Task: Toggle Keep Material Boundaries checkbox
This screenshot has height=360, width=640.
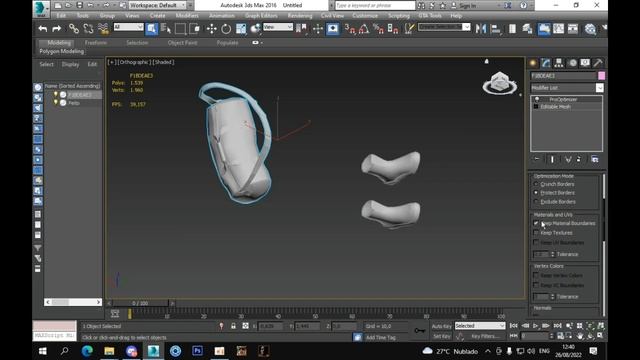Action: coord(536,223)
